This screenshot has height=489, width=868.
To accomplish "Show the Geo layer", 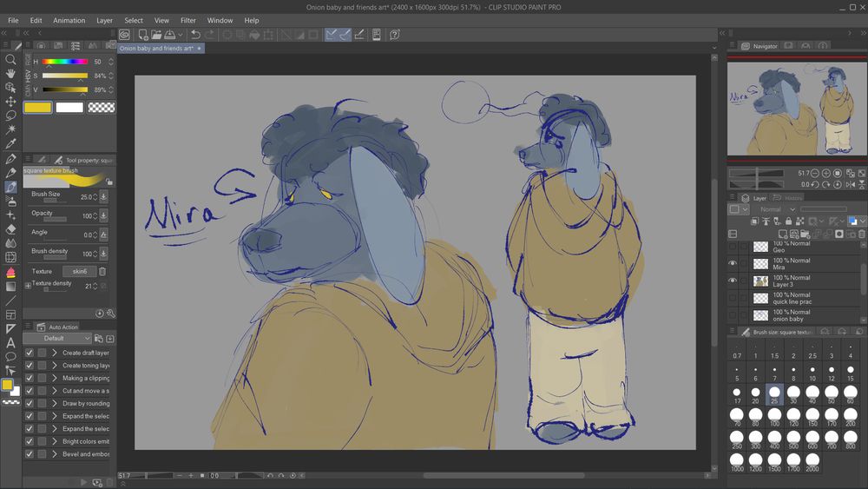I will pos(733,247).
